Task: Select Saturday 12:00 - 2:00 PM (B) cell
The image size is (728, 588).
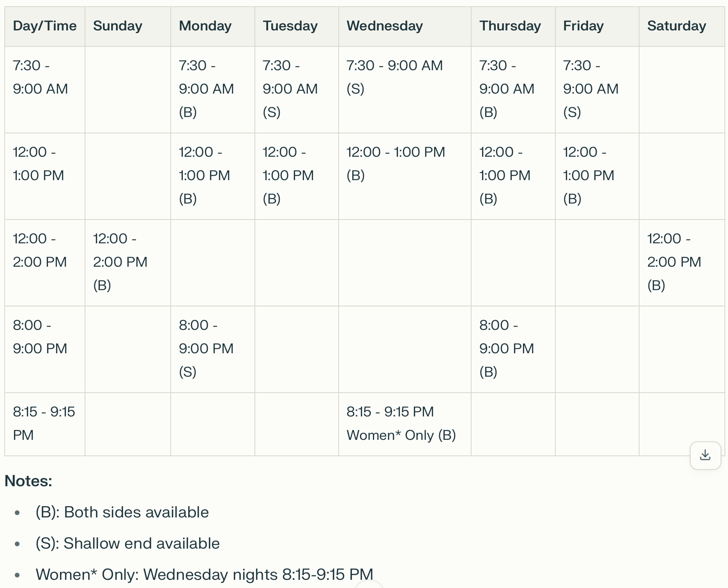Action: 682,262
